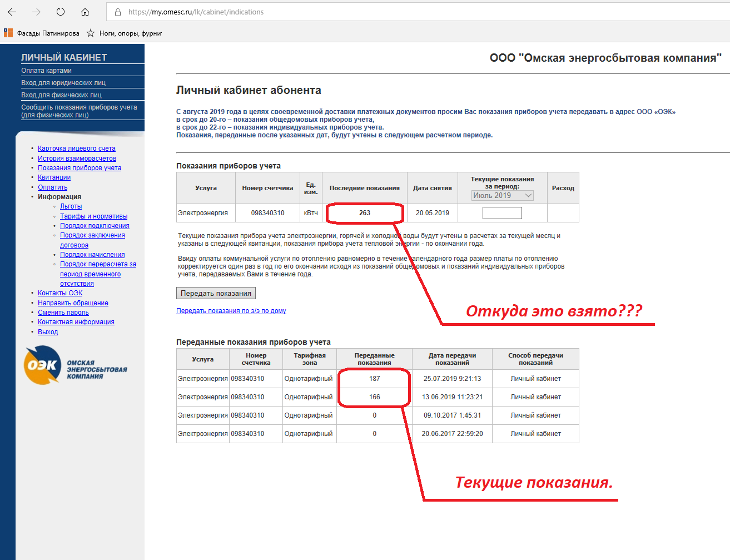
Task: Click the date 20.05.2019 cell
Action: (x=433, y=213)
